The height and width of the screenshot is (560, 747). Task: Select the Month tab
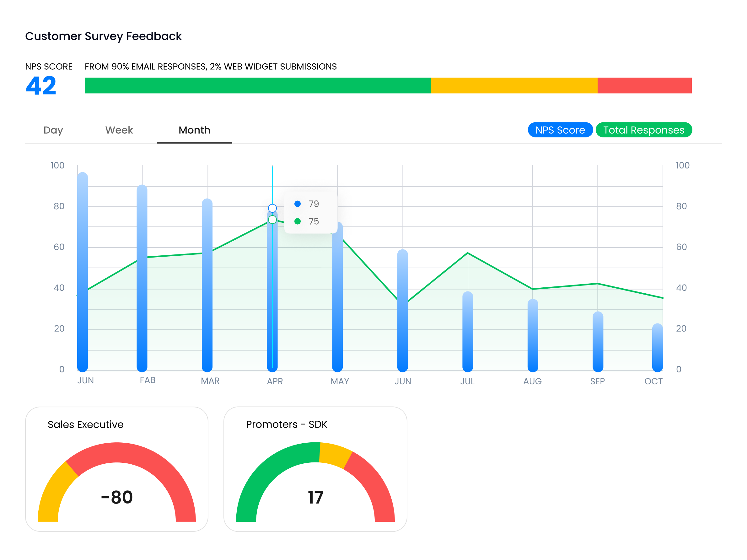[x=195, y=130]
